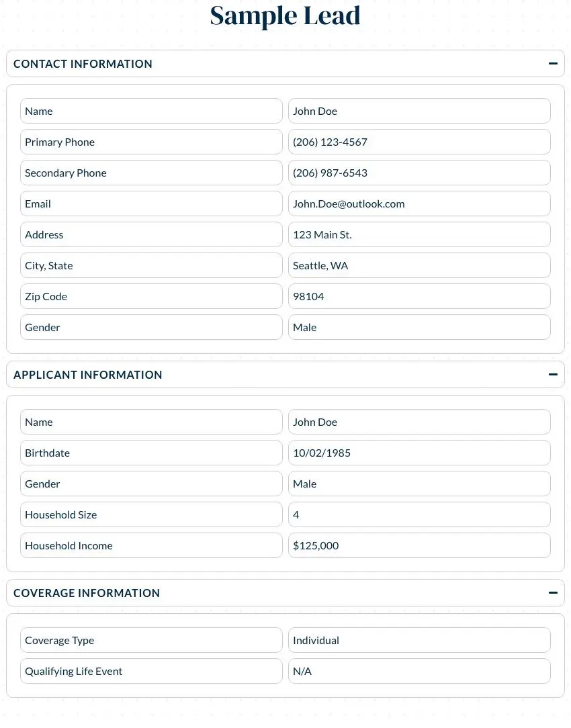Click Name label in Contact Information
Viewport: 571px width, 728px height.
tap(151, 111)
